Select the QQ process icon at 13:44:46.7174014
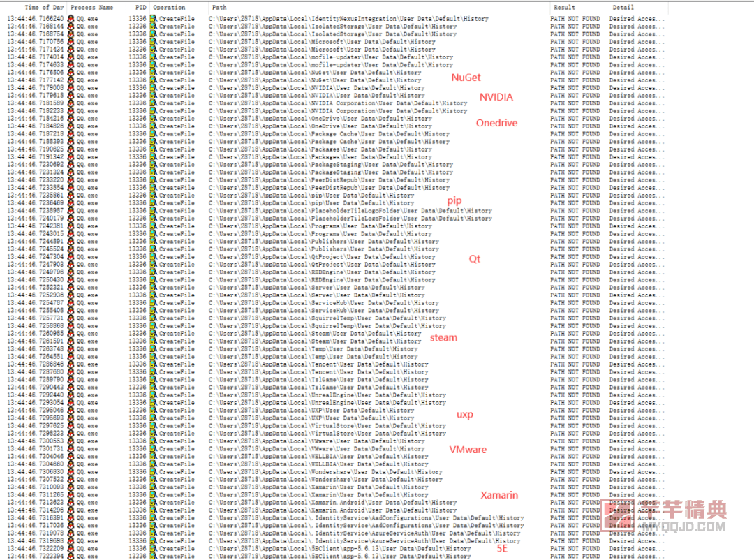 click(x=71, y=57)
